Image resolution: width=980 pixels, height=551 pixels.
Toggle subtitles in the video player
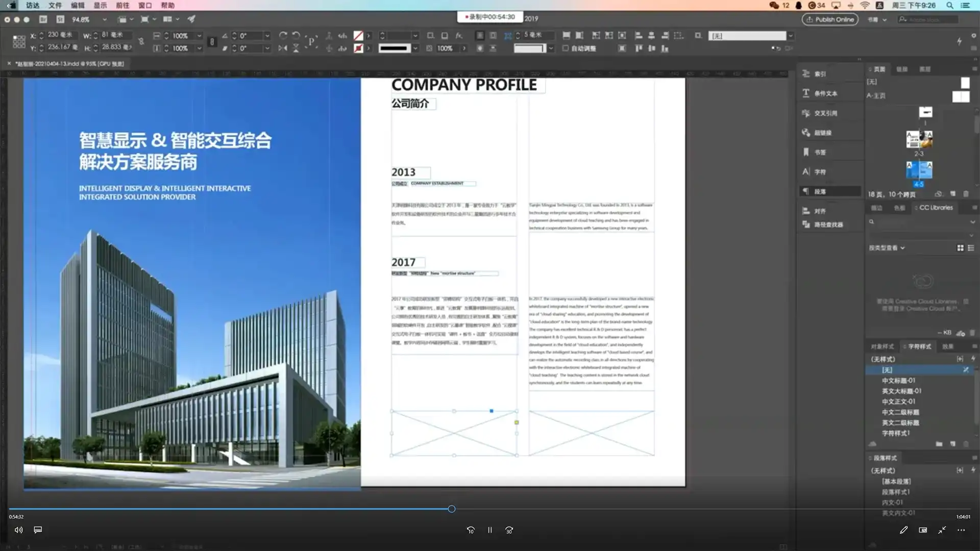(38, 530)
